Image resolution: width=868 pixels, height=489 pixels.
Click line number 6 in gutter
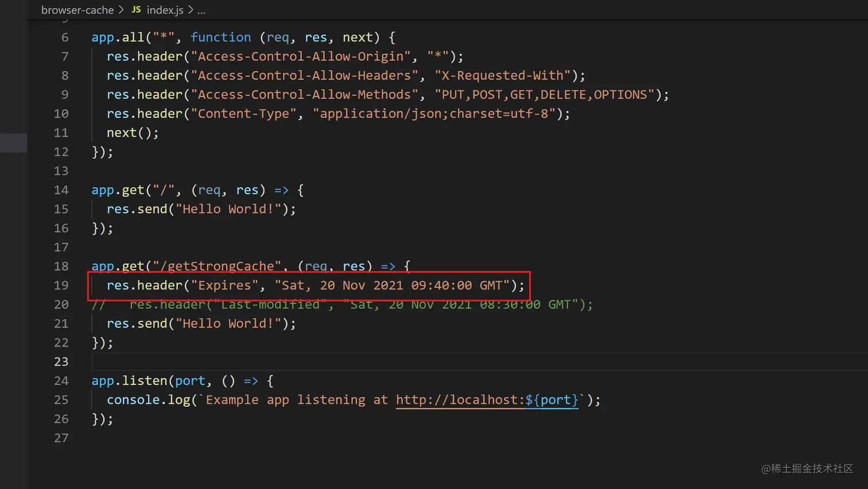pos(65,37)
